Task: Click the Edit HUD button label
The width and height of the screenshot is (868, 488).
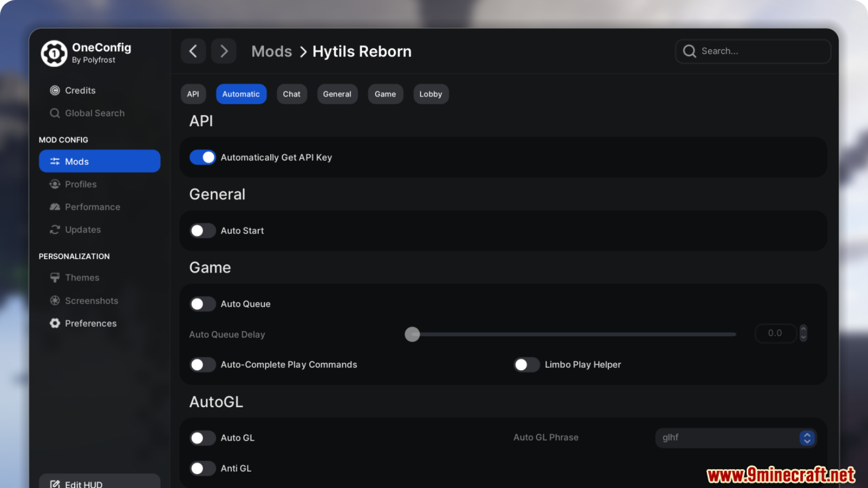Action: tap(84, 484)
